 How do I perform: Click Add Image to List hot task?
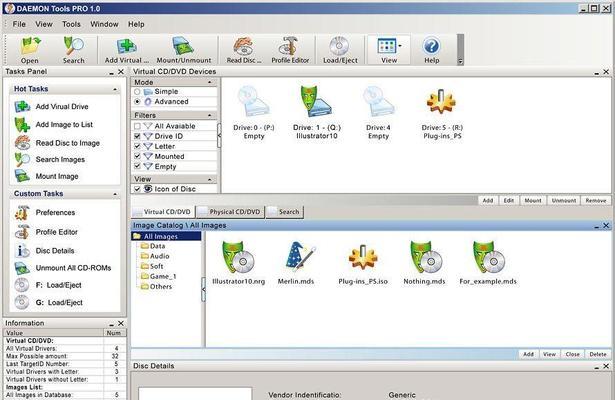pyautogui.click(x=54, y=125)
